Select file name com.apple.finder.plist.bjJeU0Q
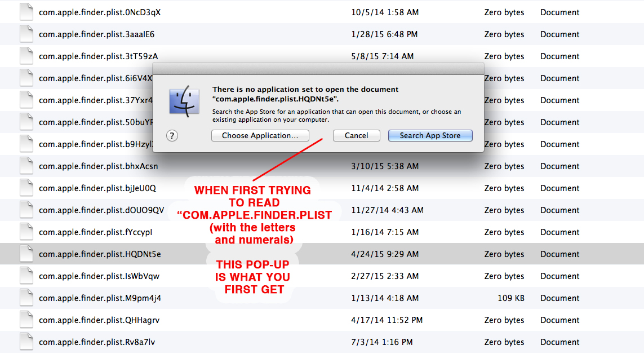Image resolution: width=644 pixels, height=354 pixels. [x=97, y=188]
